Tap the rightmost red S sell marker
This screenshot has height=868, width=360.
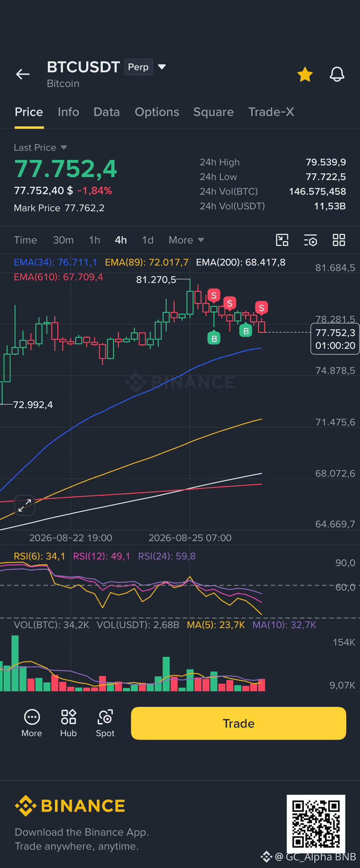261,308
